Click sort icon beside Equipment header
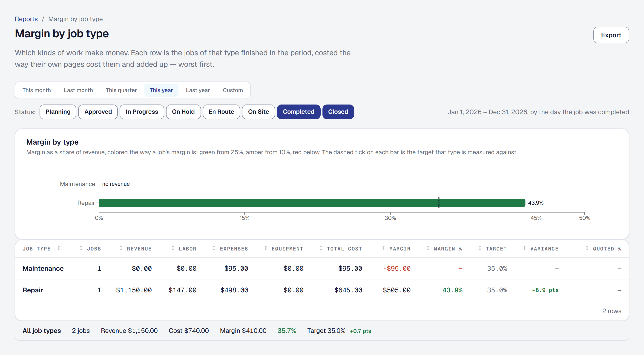 pos(265,248)
